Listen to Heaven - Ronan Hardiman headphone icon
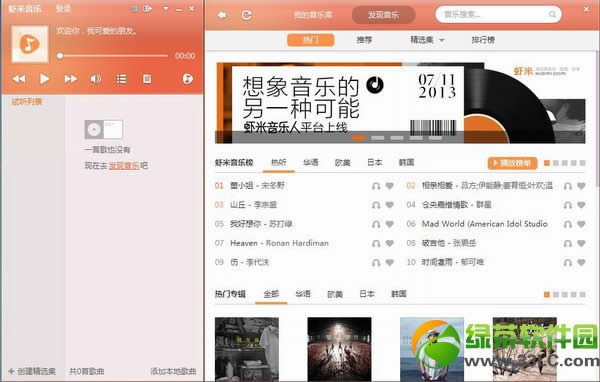 point(376,243)
